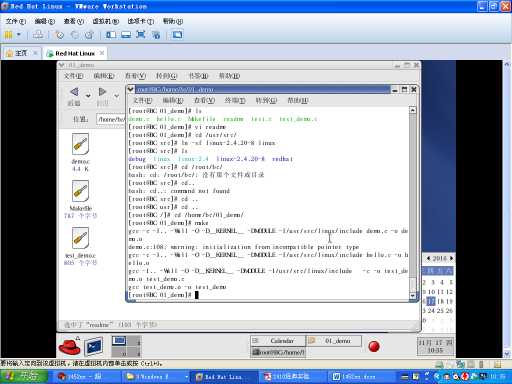The height and width of the screenshot is (384, 512).
Task: Select the demo.c file icon
Action: [x=80, y=144]
